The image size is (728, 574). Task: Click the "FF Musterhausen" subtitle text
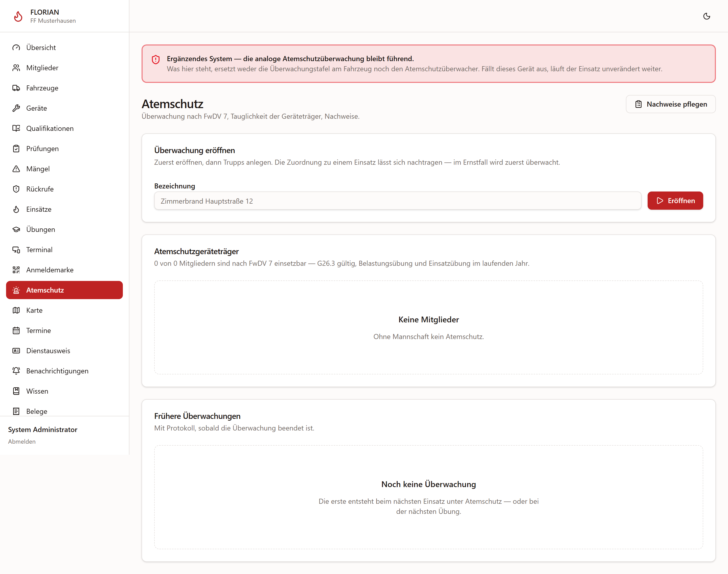click(x=53, y=20)
